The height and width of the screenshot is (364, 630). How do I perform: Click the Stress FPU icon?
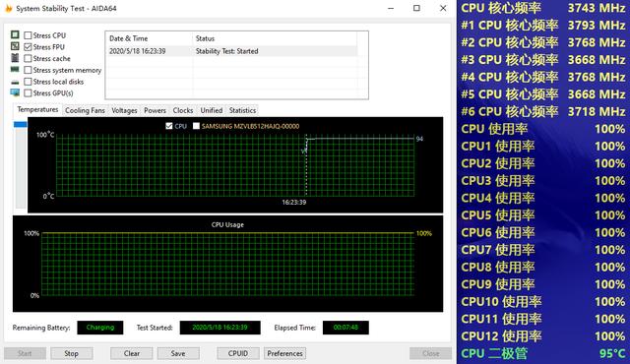(15, 46)
